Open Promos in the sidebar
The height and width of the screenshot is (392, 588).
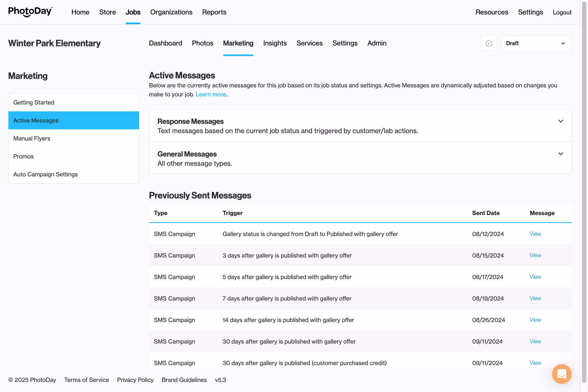pos(74,156)
